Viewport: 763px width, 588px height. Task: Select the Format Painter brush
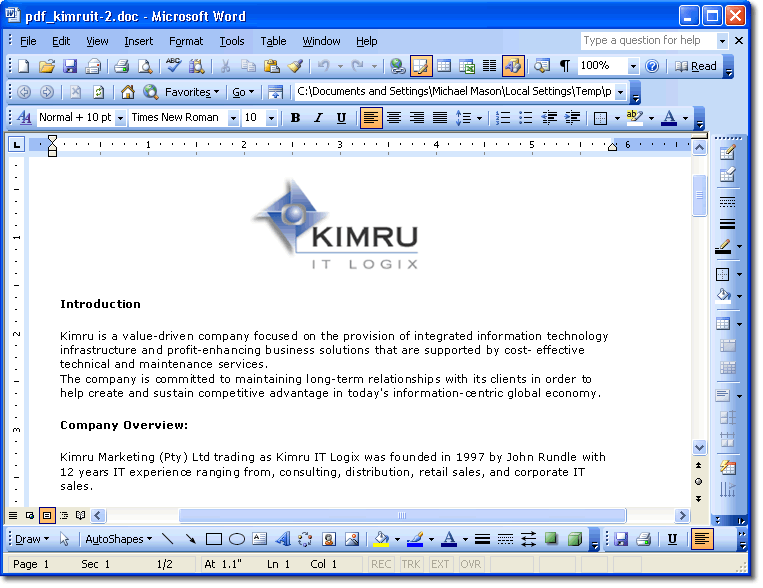[x=295, y=66]
